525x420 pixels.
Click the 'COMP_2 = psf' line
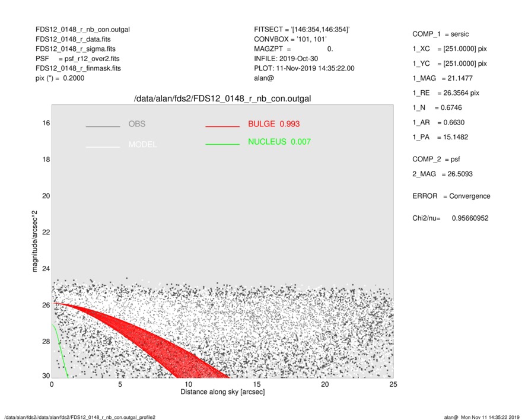pyautogui.click(x=436, y=160)
